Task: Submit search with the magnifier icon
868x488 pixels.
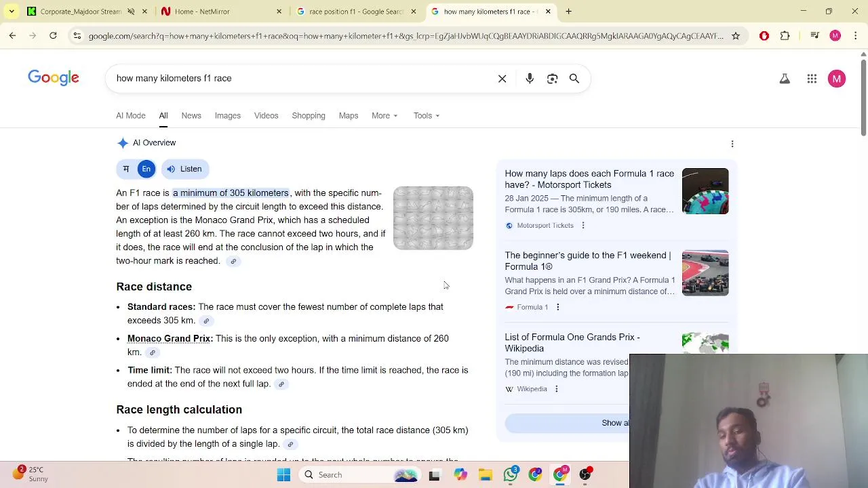Action: (x=574, y=79)
